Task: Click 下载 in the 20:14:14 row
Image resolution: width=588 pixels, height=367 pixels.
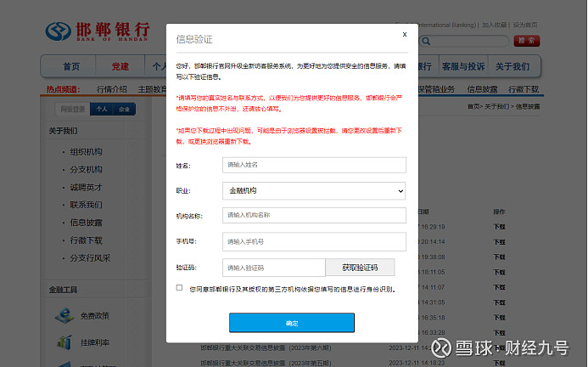Action: click(x=499, y=242)
